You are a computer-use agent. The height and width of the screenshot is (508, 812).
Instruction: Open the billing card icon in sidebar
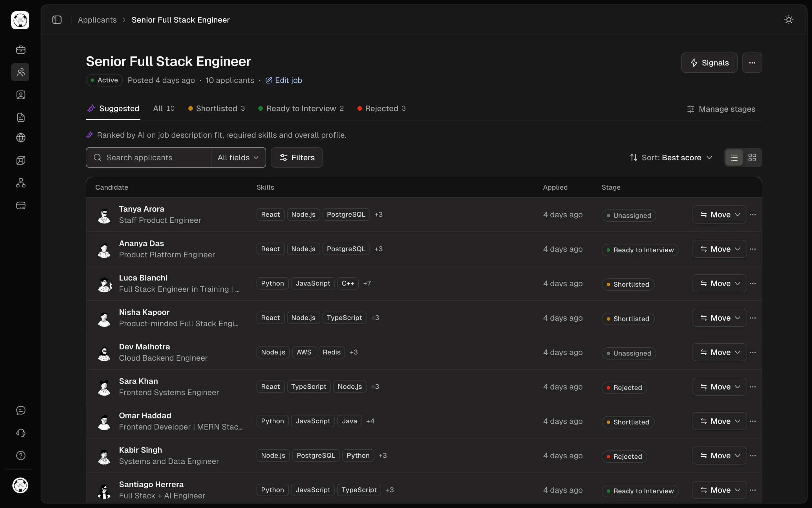pos(21,206)
